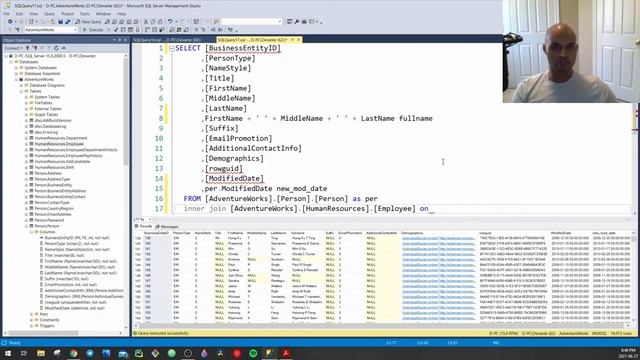The image size is (640, 360).
Task: Open the View menu
Action: (33, 14)
